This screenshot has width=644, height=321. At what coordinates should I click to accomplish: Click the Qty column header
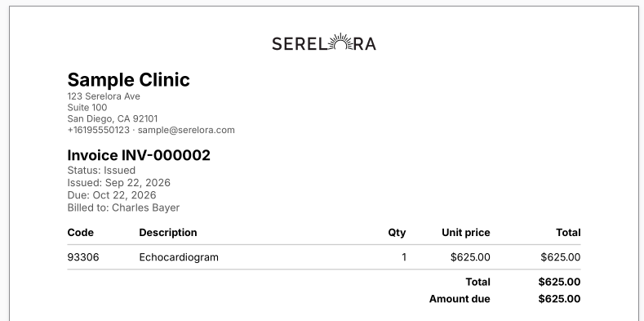[x=397, y=233]
